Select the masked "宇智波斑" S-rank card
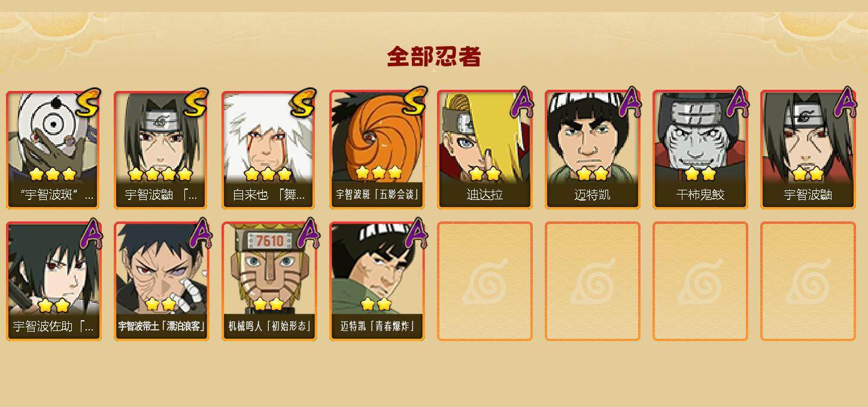Screen dimensions: 868x407 [x=54, y=150]
